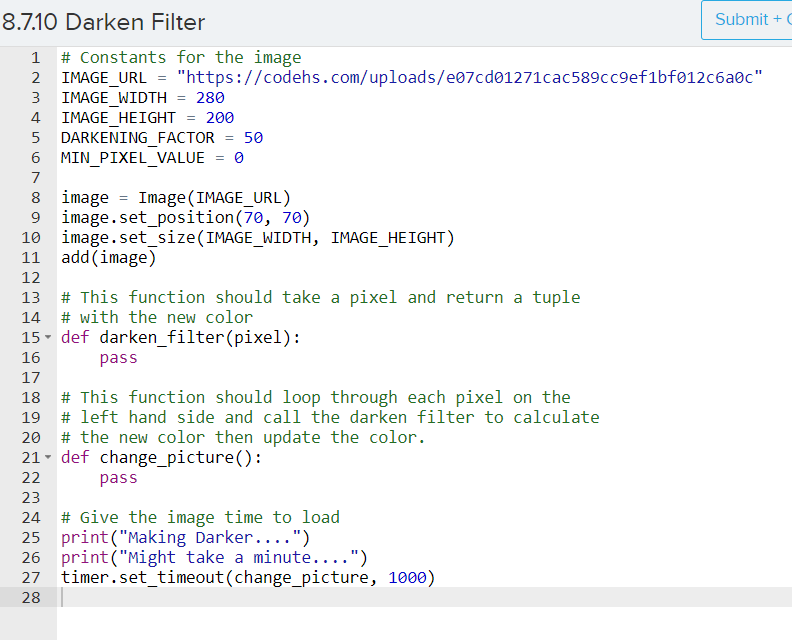Screen dimensions: 792x640
Task: Click line number 12 in the gutter
Action: [x=31, y=278]
